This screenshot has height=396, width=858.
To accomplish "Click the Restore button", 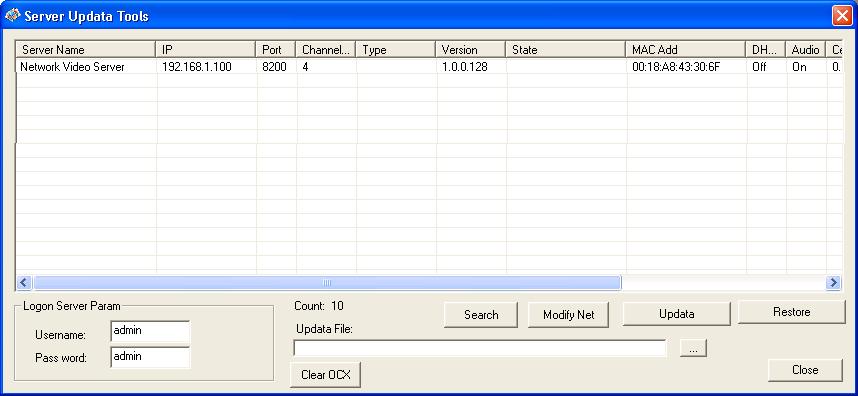I will 791,312.
